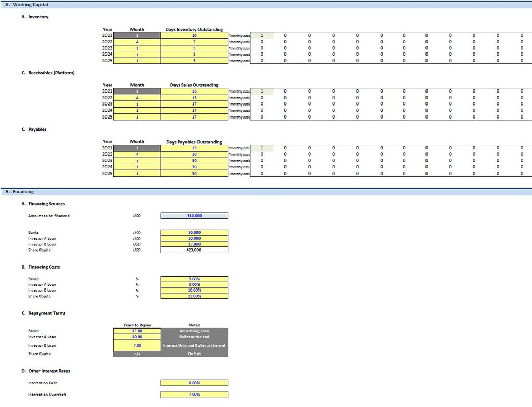532x407 pixels.
Task: Click the Investor A Loan amount 20,000
Action: (x=194, y=239)
